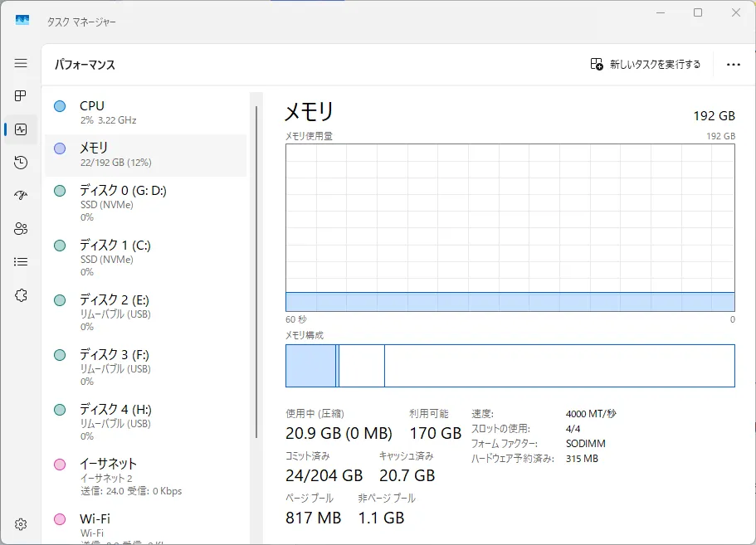
Task: Open the Startup apps page icon
Action: [21, 196]
